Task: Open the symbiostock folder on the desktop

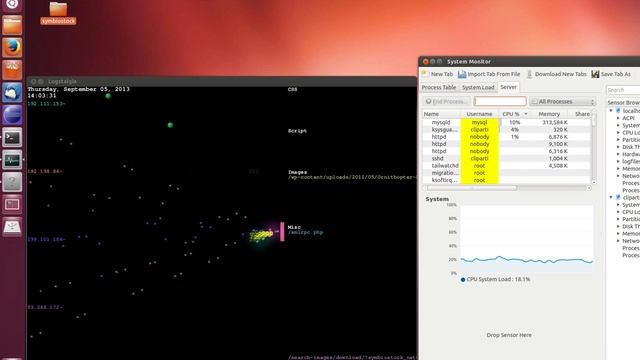Action: (x=58, y=13)
